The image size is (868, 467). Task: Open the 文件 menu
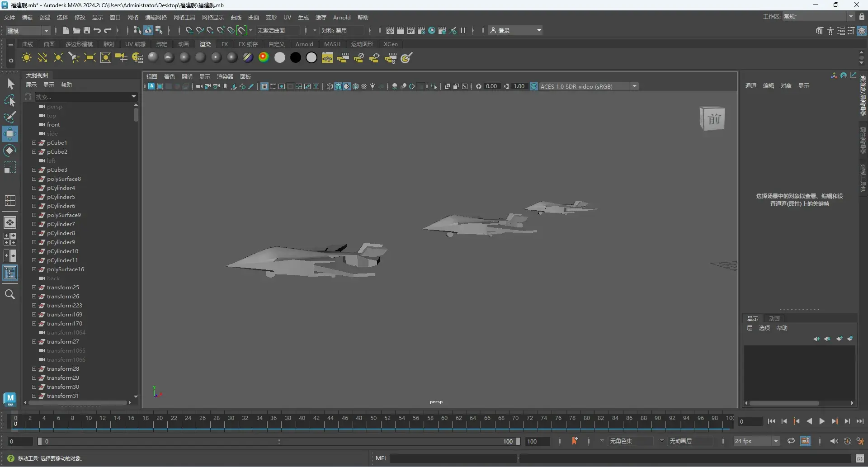click(x=9, y=17)
